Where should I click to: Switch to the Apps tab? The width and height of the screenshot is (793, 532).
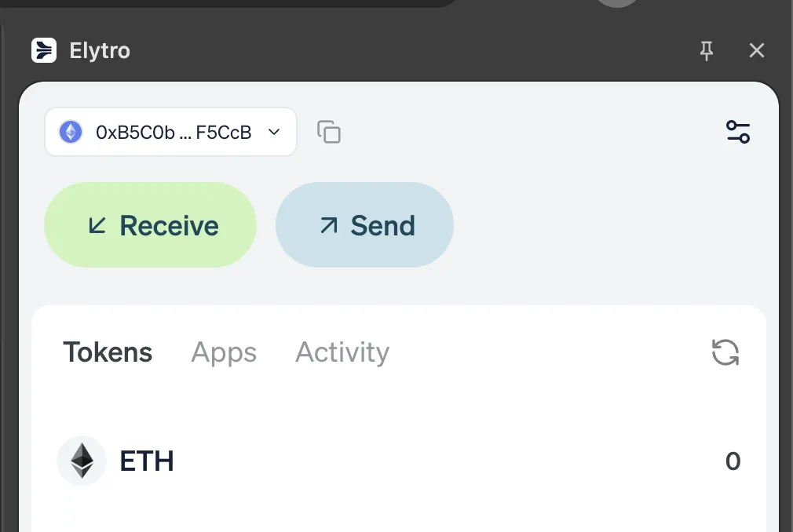tap(224, 352)
